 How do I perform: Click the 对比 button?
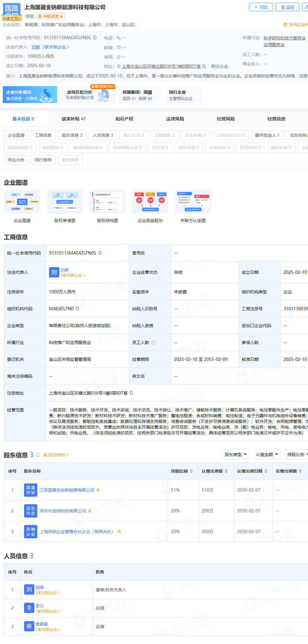point(261,7)
